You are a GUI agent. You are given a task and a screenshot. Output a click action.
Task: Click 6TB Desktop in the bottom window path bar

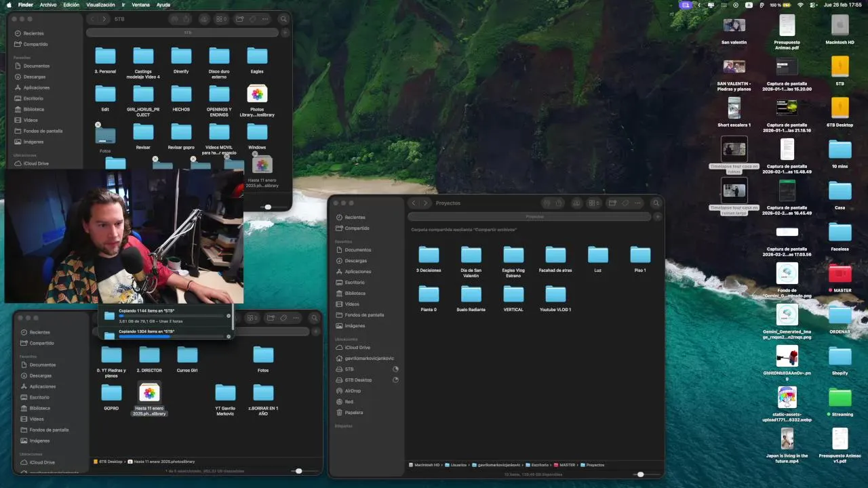tap(107, 461)
